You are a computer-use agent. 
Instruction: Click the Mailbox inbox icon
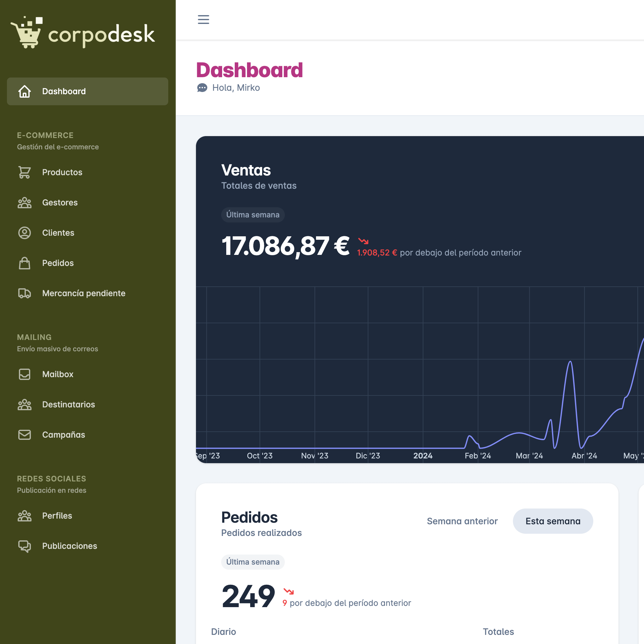pyautogui.click(x=24, y=374)
